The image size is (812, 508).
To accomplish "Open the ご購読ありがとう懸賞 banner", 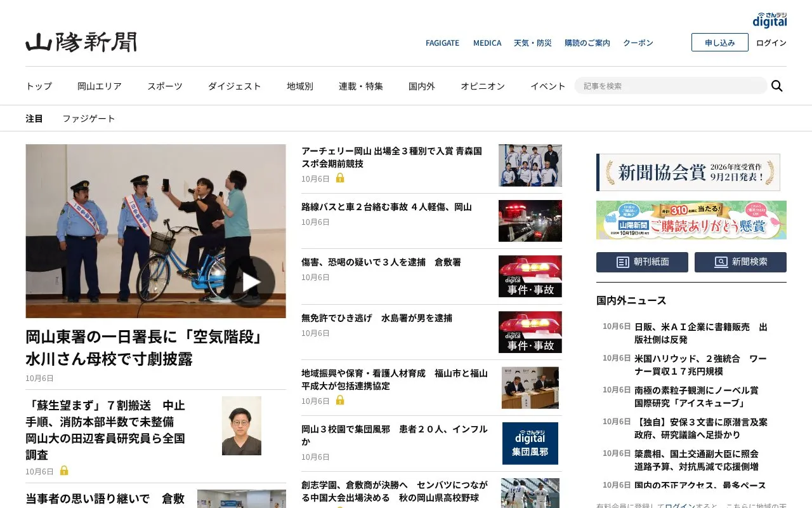I will coord(691,220).
